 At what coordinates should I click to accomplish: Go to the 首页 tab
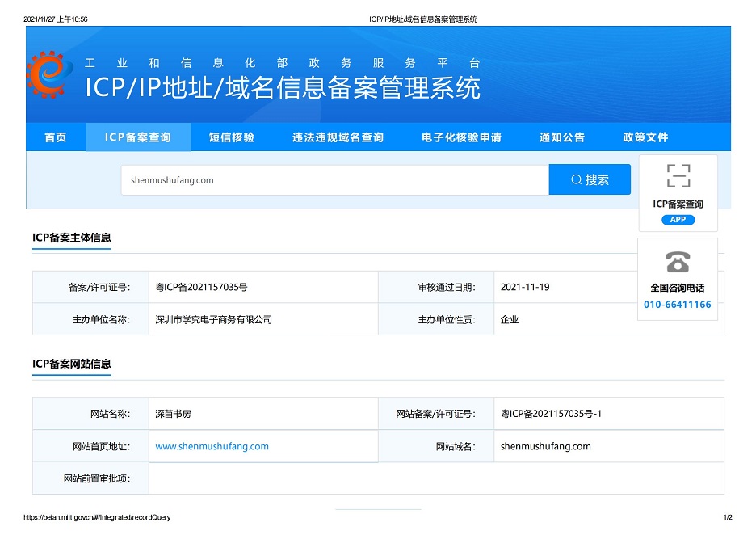pyautogui.click(x=56, y=137)
